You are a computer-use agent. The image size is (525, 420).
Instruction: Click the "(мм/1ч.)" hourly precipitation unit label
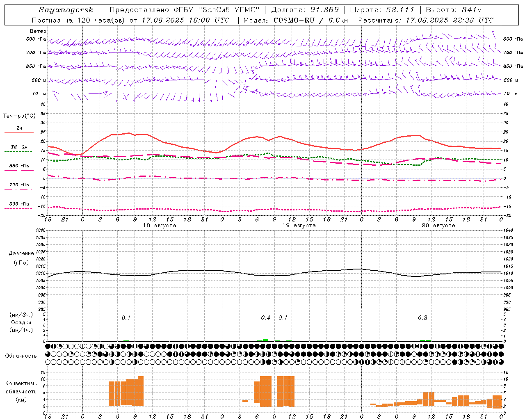(x=21, y=330)
